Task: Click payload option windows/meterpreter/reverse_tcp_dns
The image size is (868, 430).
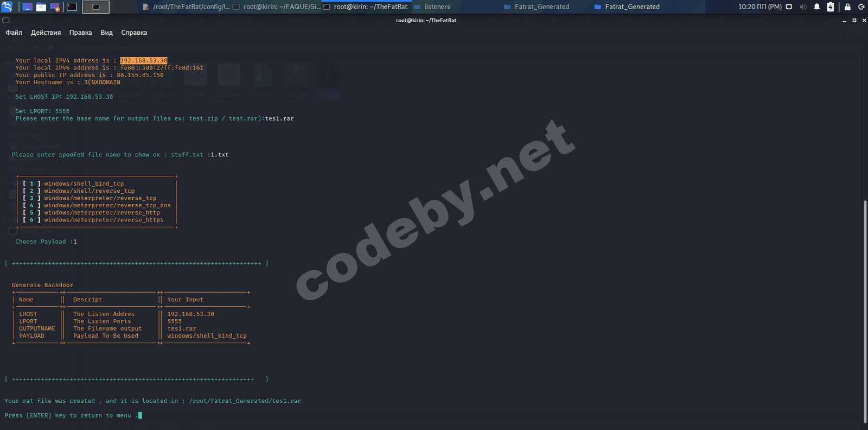Action: [x=107, y=205]
